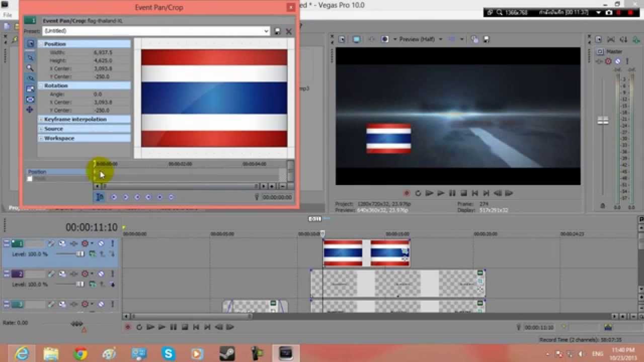Delete the pan/crop preset with the X icon

[289, 31]
